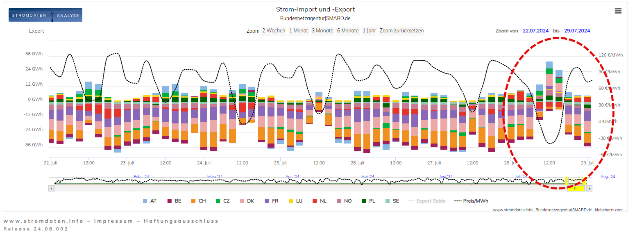Click Zoom zurücksetzen to reset zoom

coord(401,31)
